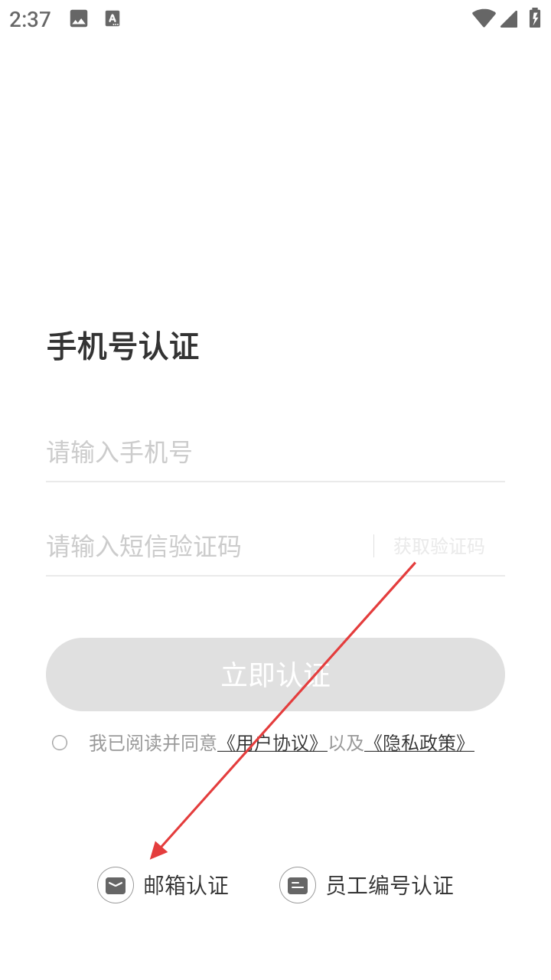Tap the 2:37 clock in status bar
This screenshot has width=551, height=980.
30,19
